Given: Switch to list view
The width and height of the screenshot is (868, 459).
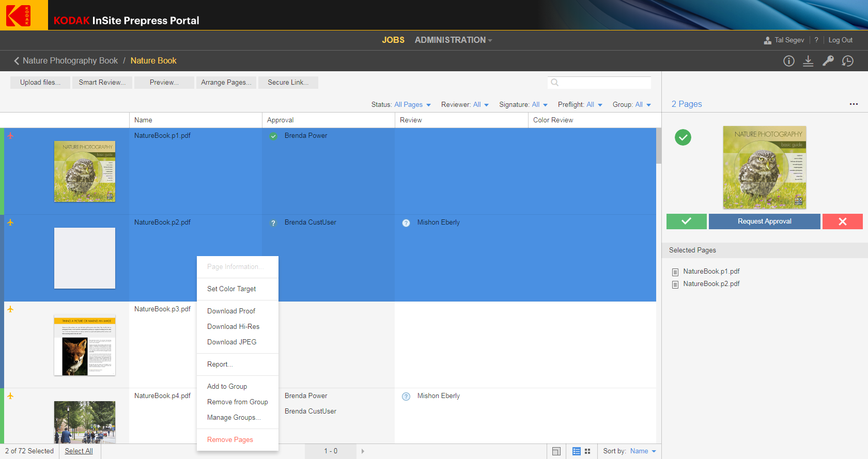Looking at the screenshot, I should (577, 451).
